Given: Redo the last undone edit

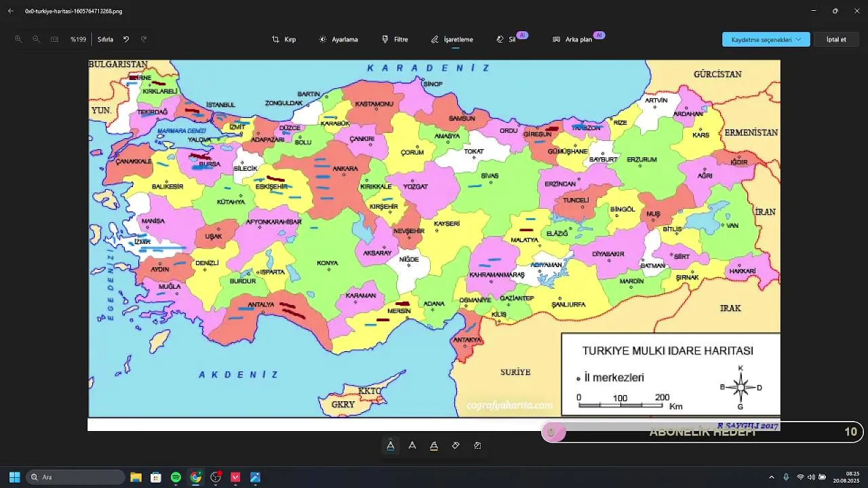Looking at the screenshot, I should (144, 39).
